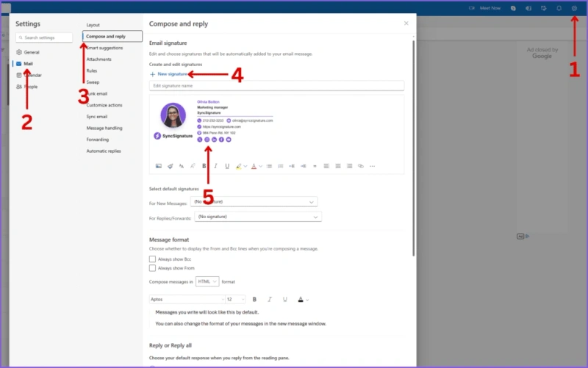The height and width of the screenshot is (368, 588).
Task: Click the OneNote feed icon in header
Action: [x=528, y=8]
